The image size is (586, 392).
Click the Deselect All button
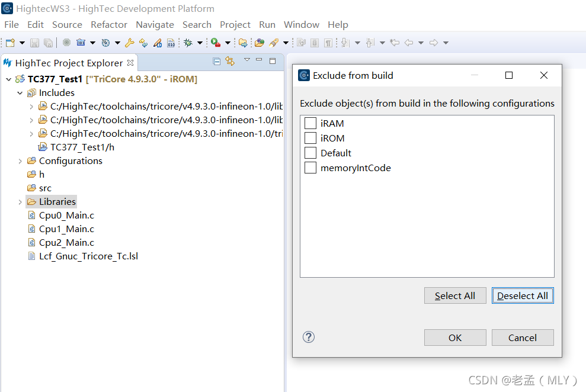coord(523,295)
